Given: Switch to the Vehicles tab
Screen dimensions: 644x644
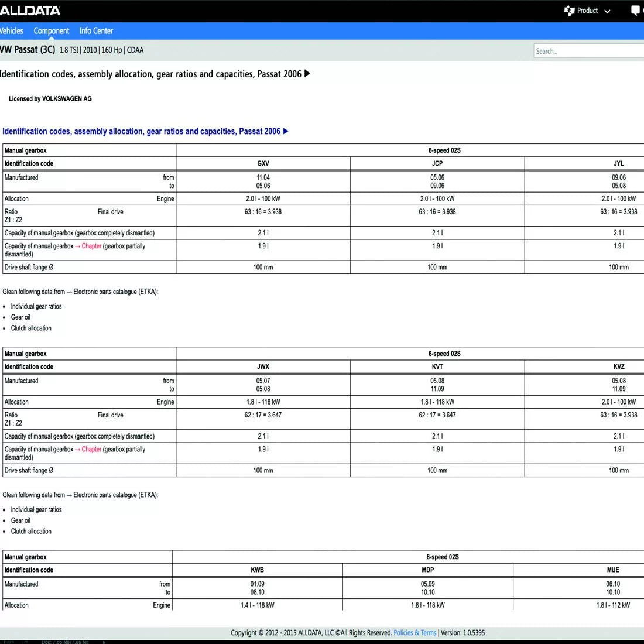Looking at the screenshot, I should tap(12, 31).
